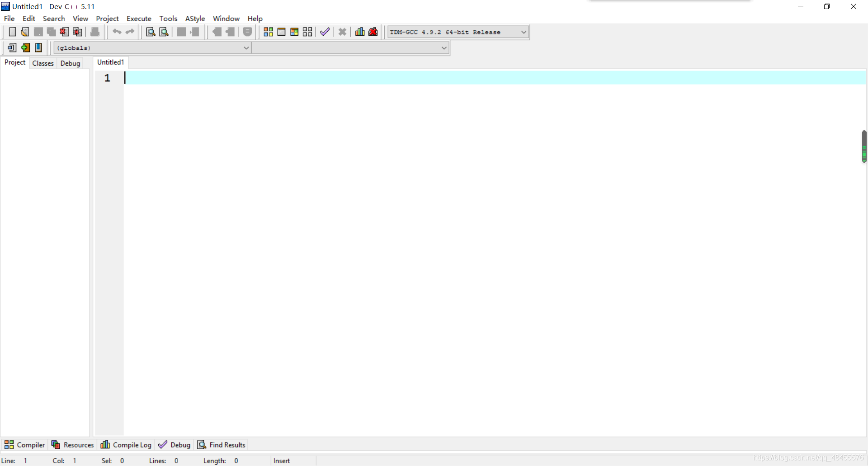The height and width of the screenshot is (466, 868).
Task: Expand the empty members dropdown beside (globals)
Action: (350, 48)
